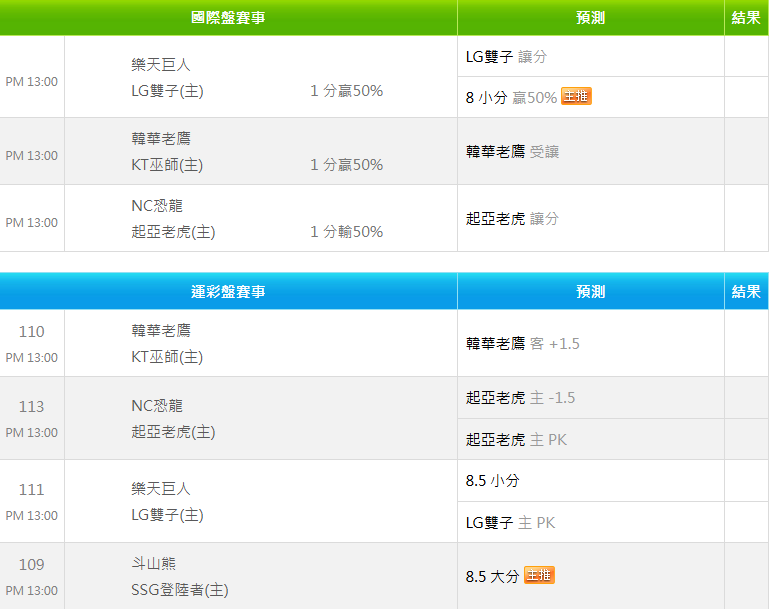769x609 pixels.
Task: Click the 起亞老虎 主 -1.5 prediction
Action: click(520, 398)
